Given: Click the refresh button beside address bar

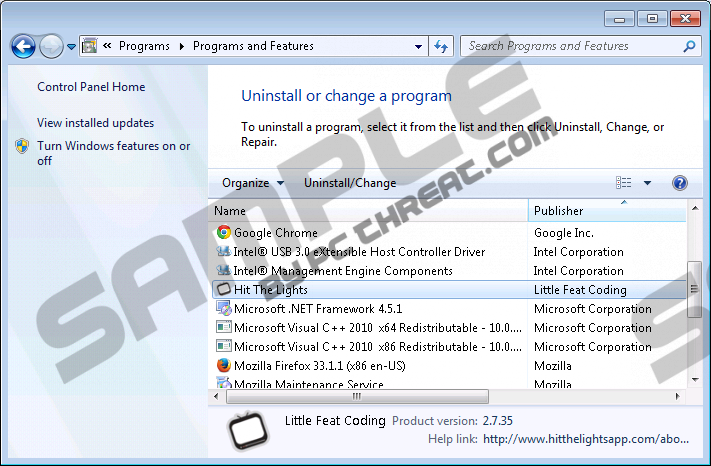Looking at the screenshot, I should [441, 46].
